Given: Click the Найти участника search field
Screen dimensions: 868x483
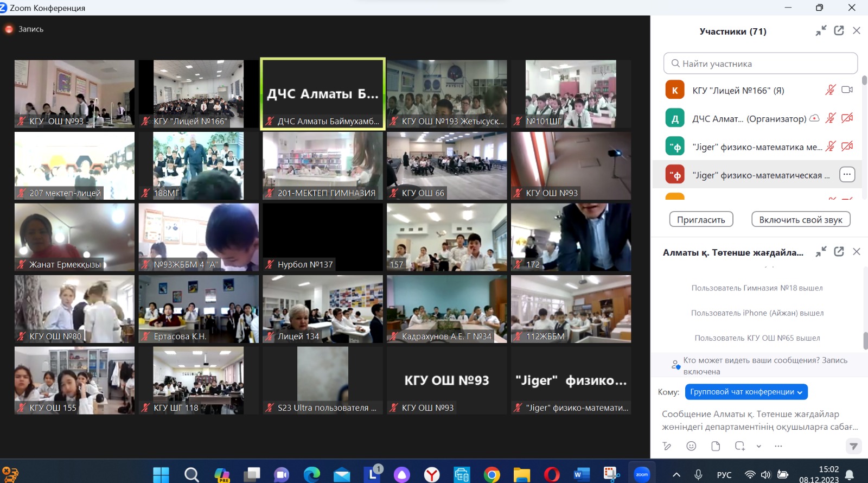Looking at the screenshot, I should (x=760, y=63).
